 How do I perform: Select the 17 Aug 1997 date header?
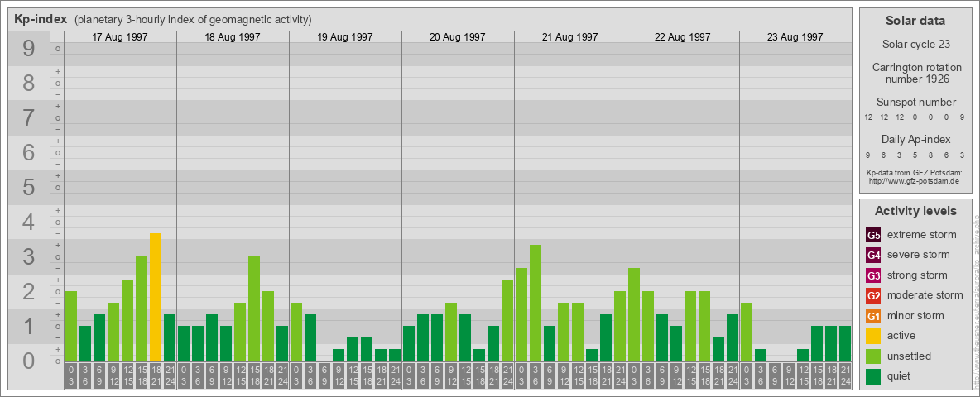pos(120,37)
